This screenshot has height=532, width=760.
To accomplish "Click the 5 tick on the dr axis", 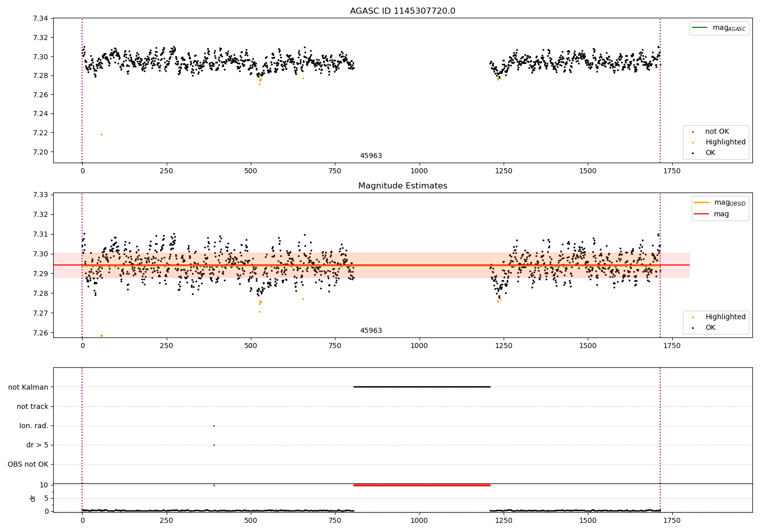I will 46,498.
